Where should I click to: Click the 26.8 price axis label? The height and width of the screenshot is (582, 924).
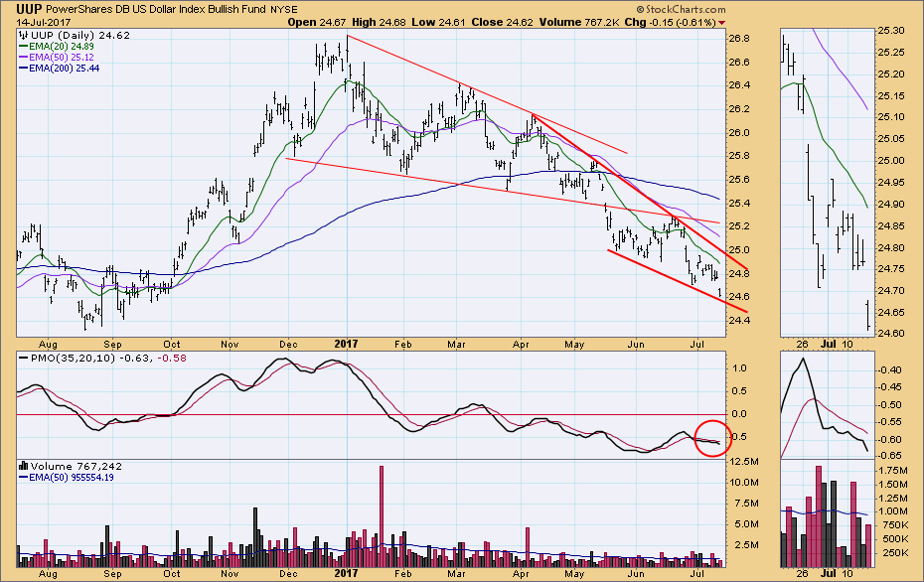click(x=739, y=39)
